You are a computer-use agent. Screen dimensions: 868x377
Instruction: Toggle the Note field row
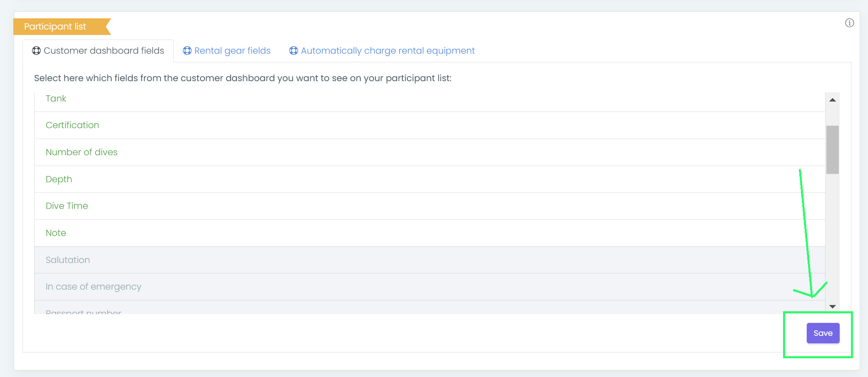click(x=56, y=233)
